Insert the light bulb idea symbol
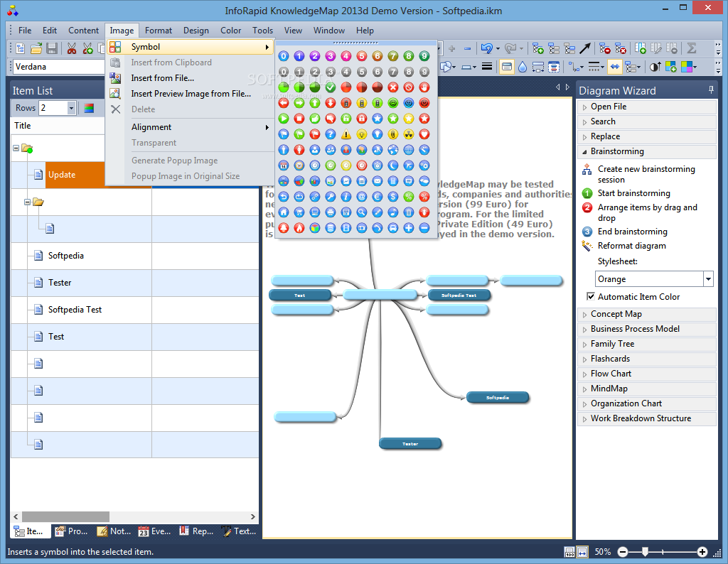The image size is (728, 564). tap(362, 134)
